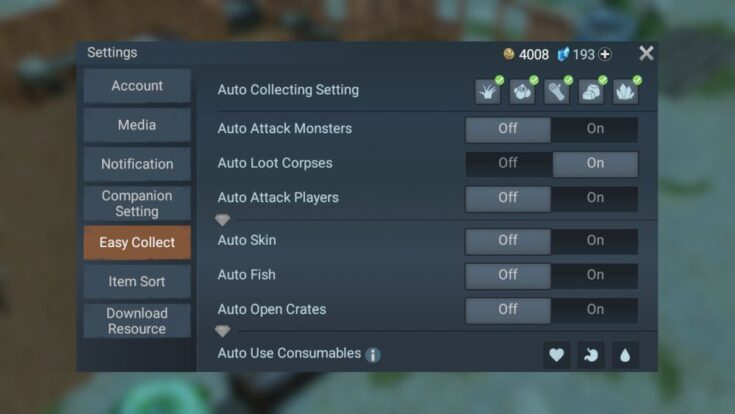Turn On Auto Attack Monsters

[x=595, y=129]
